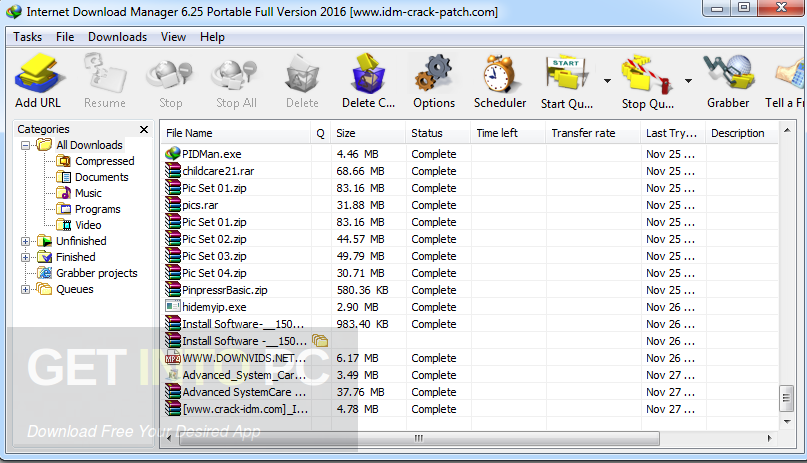Open the View menu

(x=173, y=37)
